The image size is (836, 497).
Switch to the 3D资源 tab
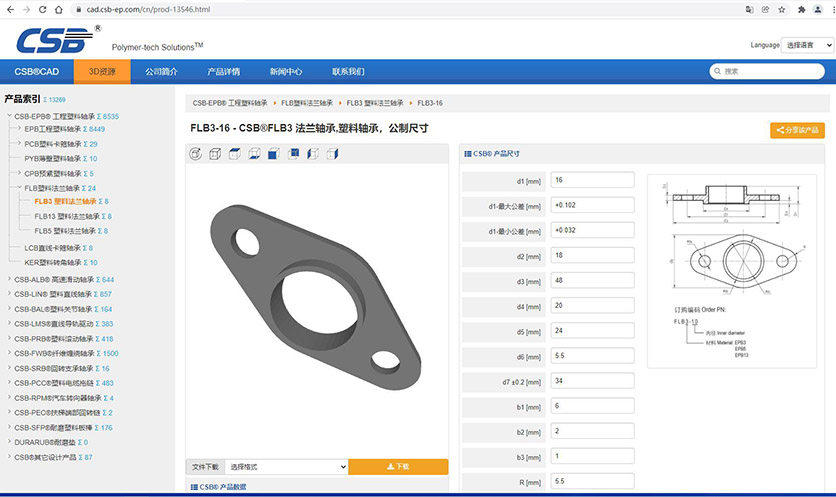point(102,72)
